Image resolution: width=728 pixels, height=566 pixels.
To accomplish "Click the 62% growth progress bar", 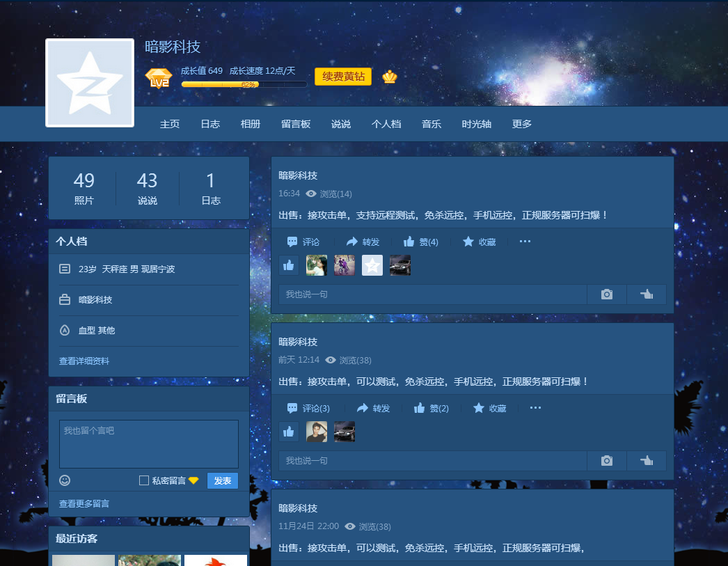I will click(244, 84).
